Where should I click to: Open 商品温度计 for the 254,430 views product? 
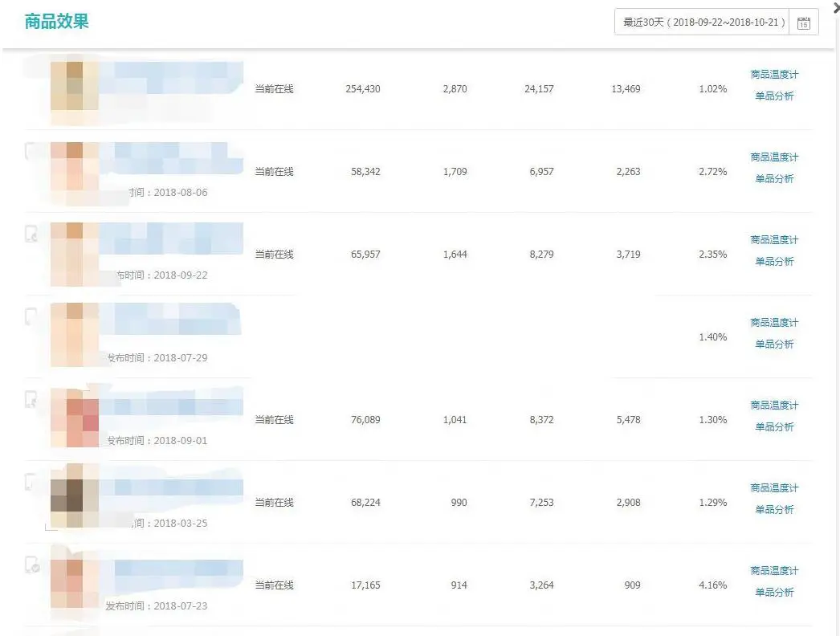pyautogui.click(x=774, y=75)
